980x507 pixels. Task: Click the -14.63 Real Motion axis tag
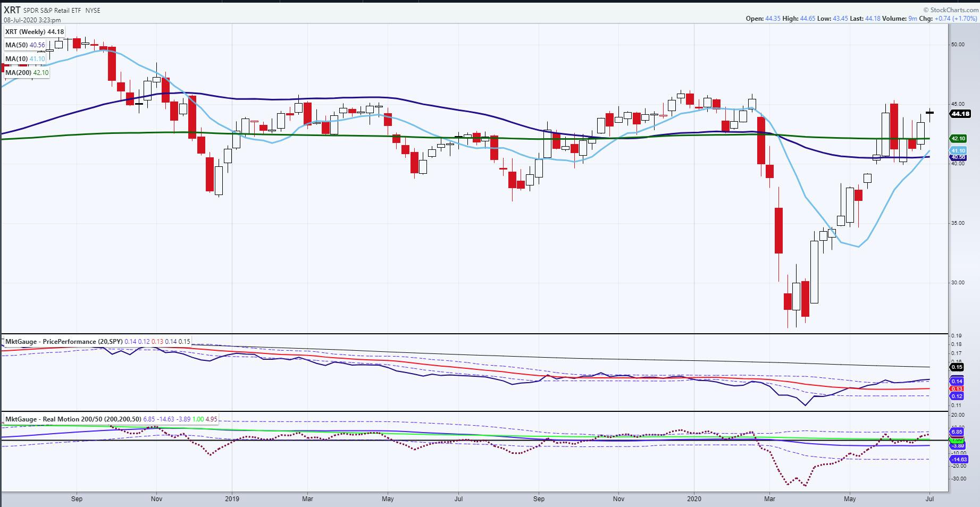click(x=958, y=459)
